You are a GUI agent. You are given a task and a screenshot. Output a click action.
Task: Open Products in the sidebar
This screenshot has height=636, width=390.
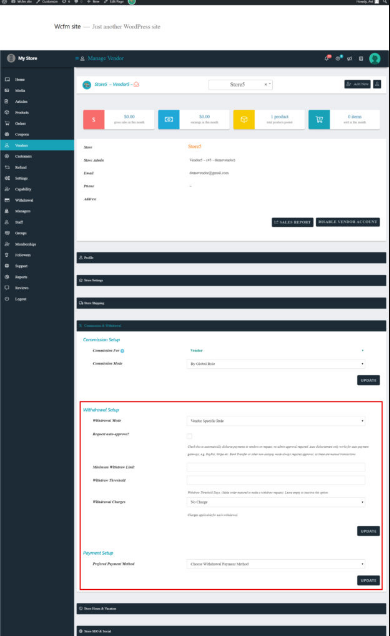[22, 112]
